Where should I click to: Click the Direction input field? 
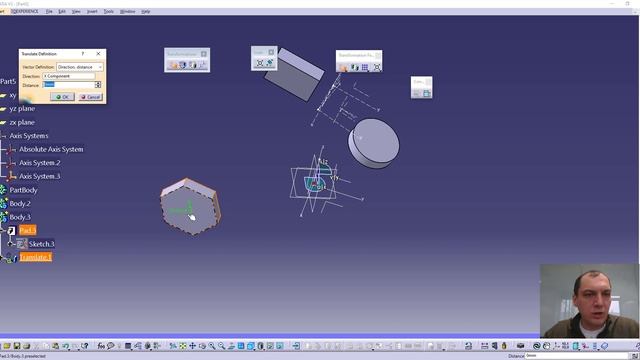point(69,76)
